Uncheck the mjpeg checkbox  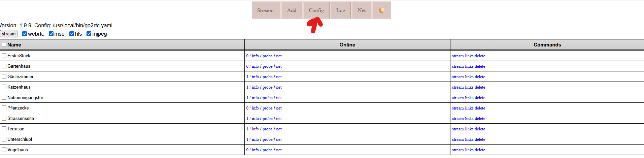pyautogui.click(x=89, y=34)
